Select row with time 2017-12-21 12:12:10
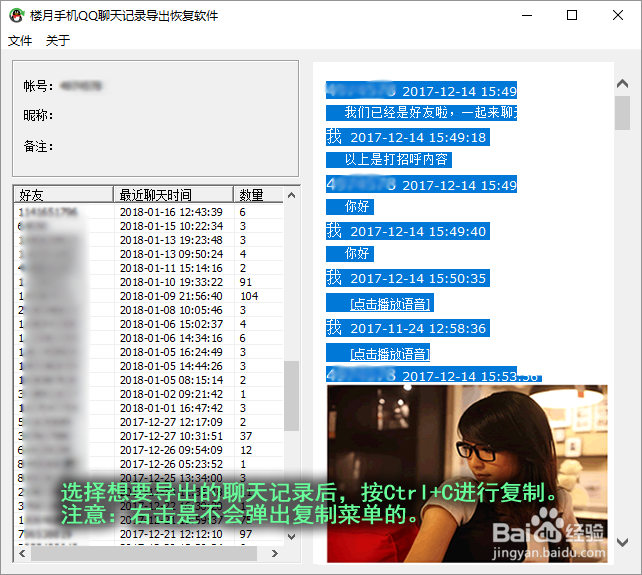642x575 pixels. [x=149, y=534]
